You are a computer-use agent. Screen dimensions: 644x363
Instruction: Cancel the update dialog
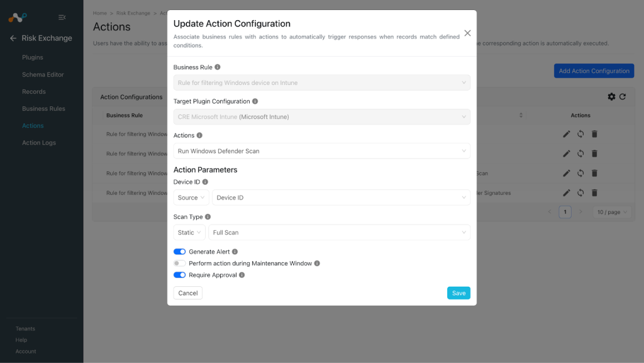pos(187,293)
